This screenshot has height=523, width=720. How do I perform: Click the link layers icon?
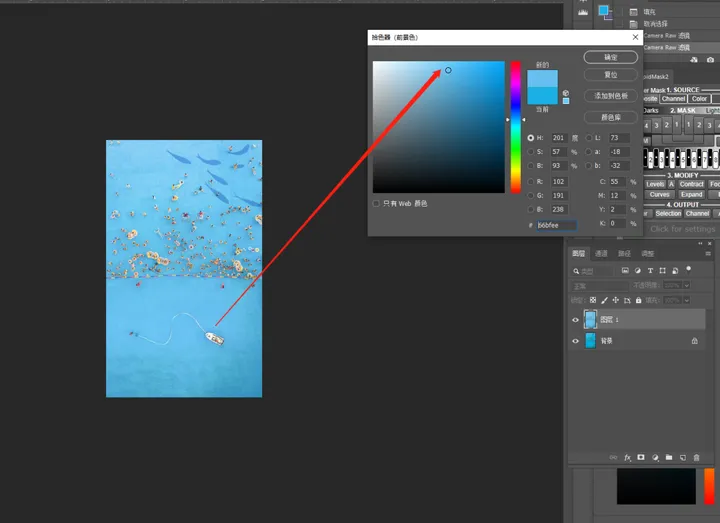coord(613,457)
